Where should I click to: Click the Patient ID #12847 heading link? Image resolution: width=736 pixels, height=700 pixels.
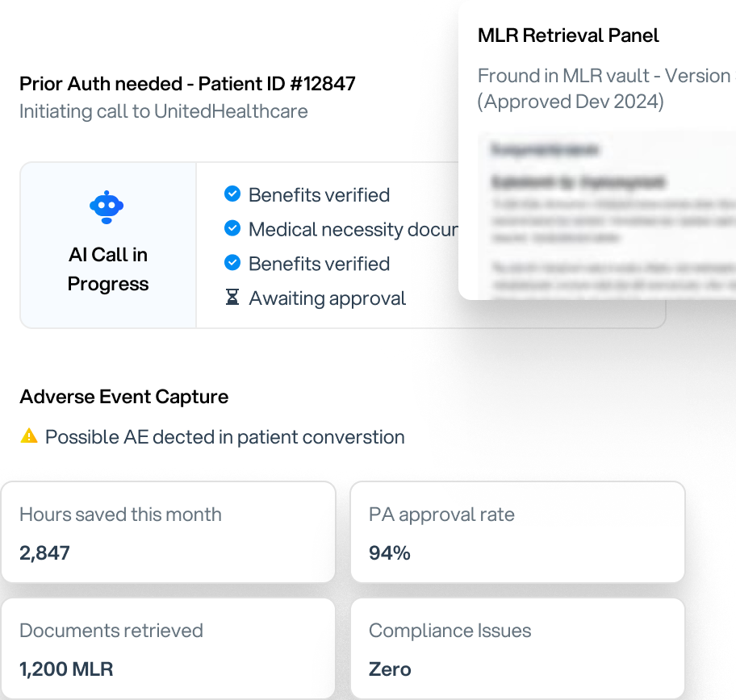187,83
